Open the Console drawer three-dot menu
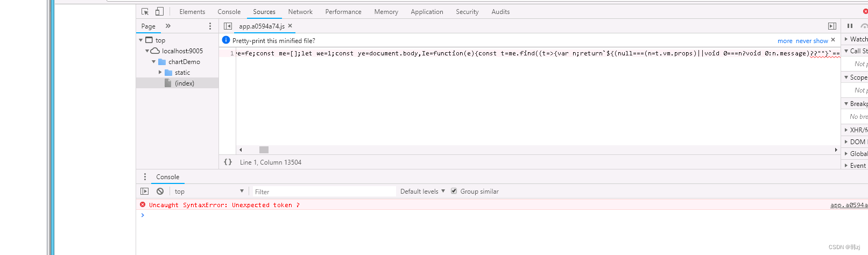 144,176
